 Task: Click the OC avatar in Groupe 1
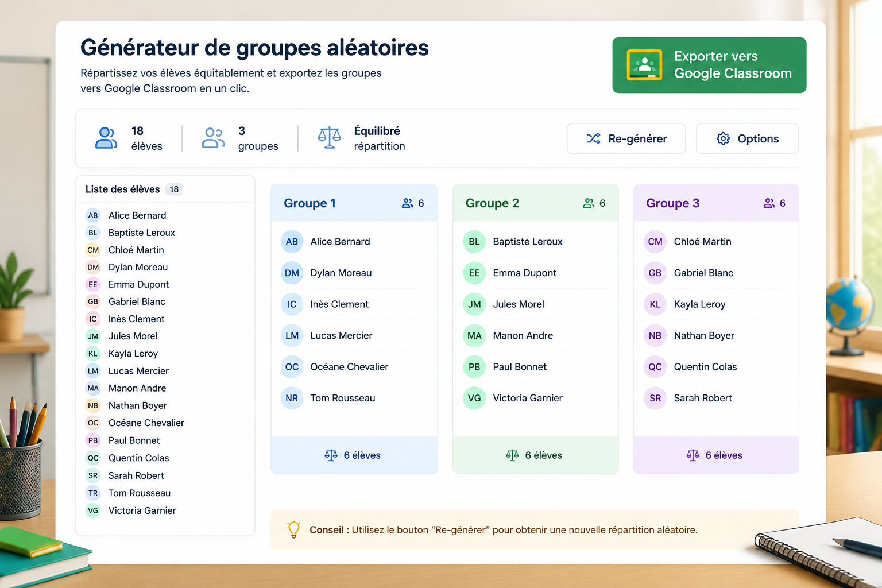292,367
